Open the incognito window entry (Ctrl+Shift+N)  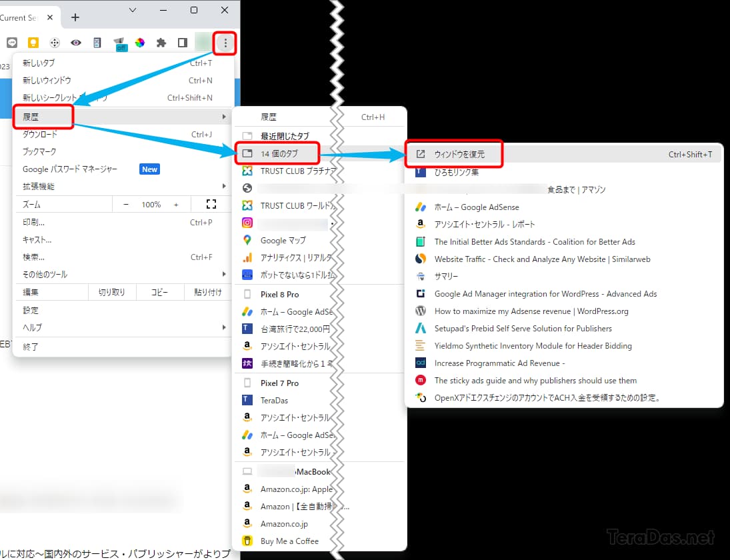122,98
